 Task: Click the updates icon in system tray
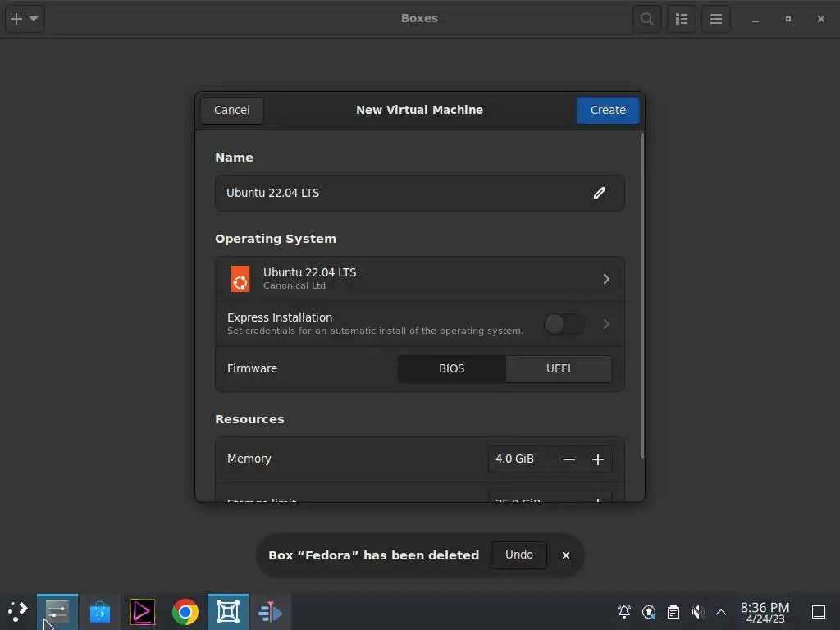(649, 611)
